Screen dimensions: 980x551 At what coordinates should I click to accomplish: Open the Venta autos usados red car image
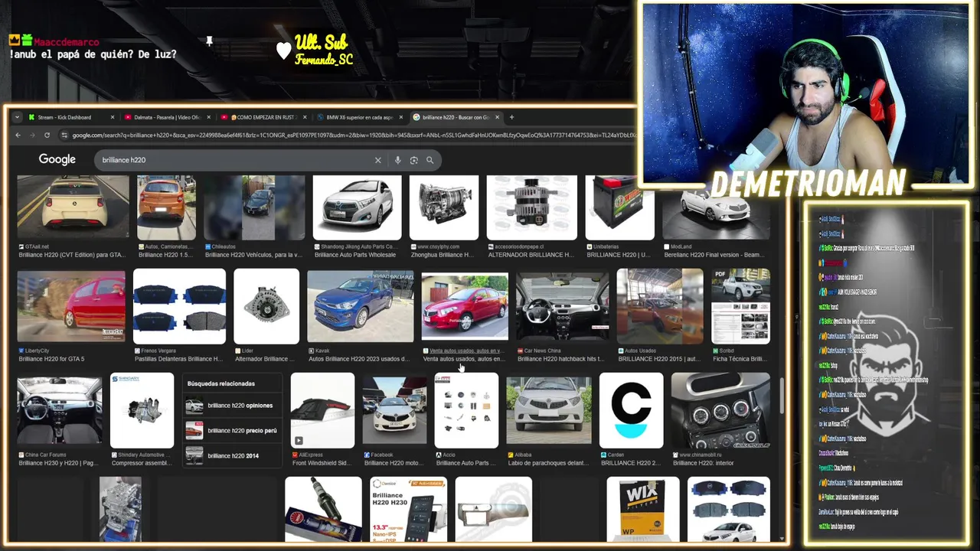pos(465,306)
